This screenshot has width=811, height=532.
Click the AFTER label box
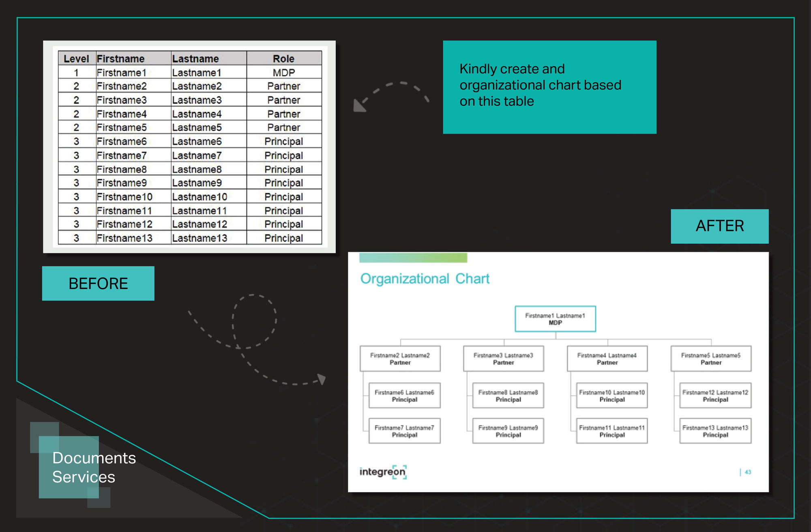click(x=720, y=226)
